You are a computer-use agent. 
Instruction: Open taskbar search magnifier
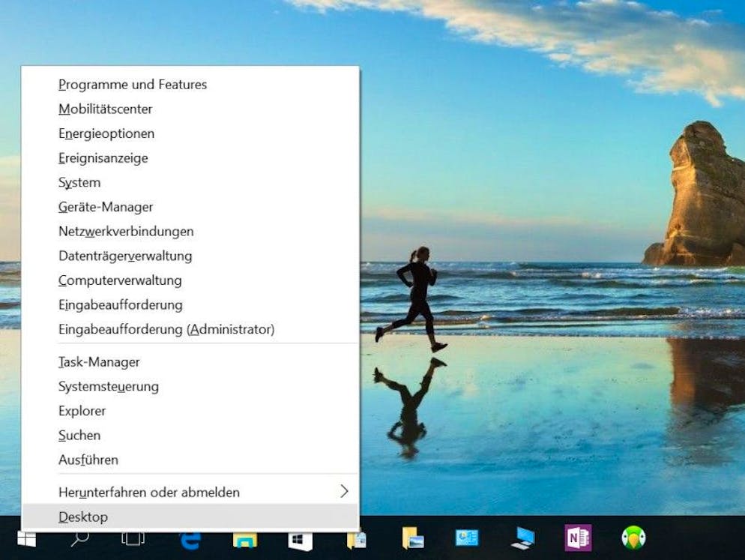click(x=79, y=539)
